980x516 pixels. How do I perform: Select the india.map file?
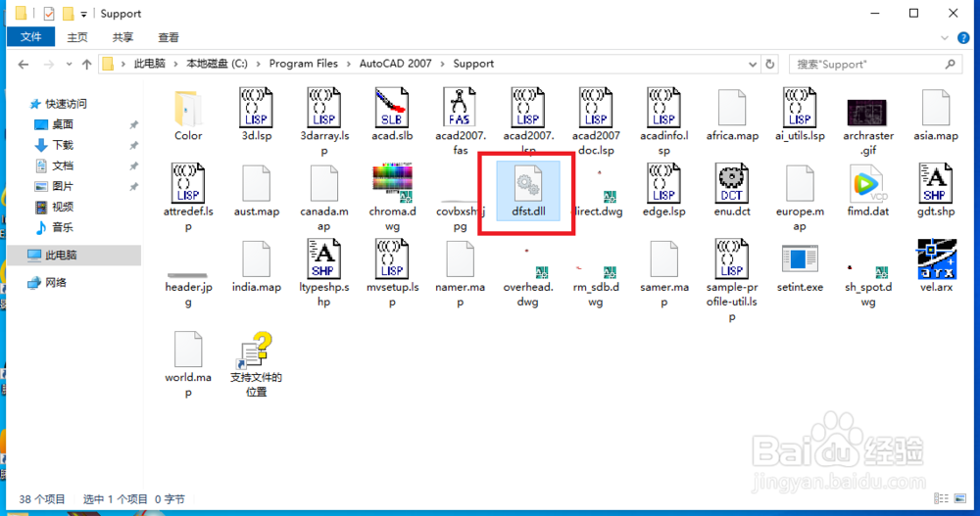[x=256, y=266]
